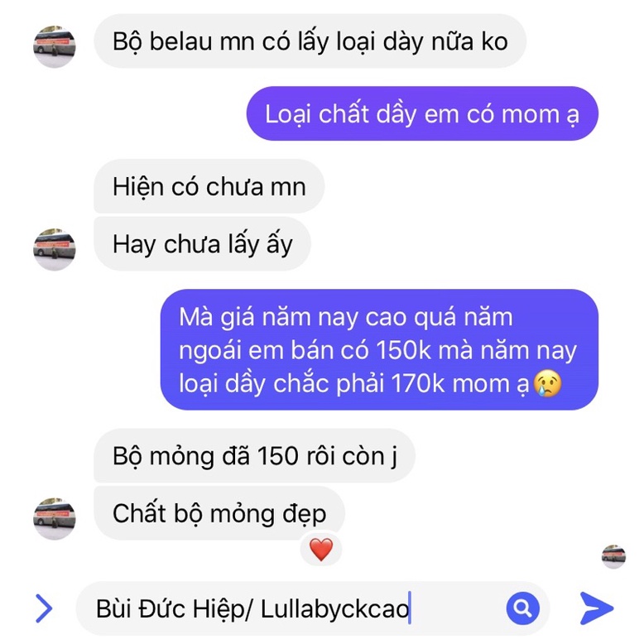Tap the 'Bộ mỏng đã 150 rồi' message

tap(254, 455)
